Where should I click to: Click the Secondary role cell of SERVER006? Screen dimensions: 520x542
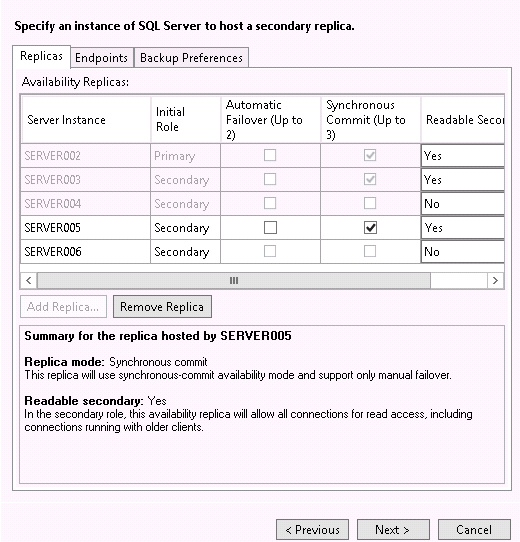click(186, 252)
